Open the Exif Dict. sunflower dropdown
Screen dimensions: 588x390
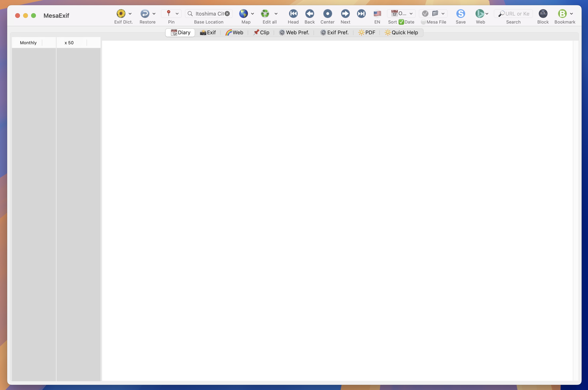[130, 14]
